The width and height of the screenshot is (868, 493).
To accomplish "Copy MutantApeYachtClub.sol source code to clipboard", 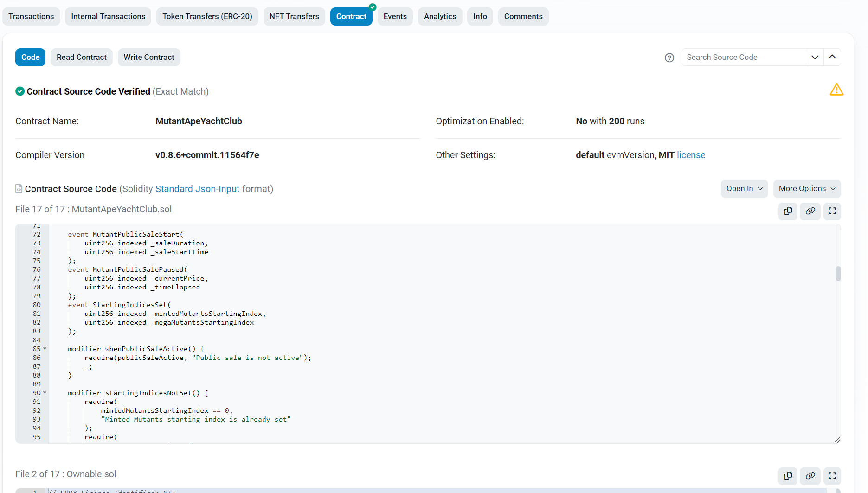I will point(788,211).
